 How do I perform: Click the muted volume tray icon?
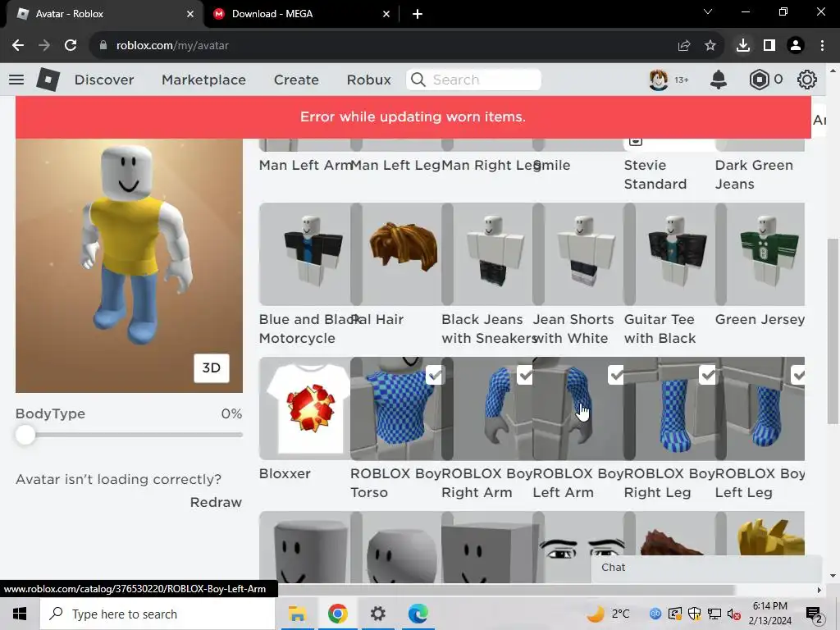pyautogui.click(x=733, y=614)
